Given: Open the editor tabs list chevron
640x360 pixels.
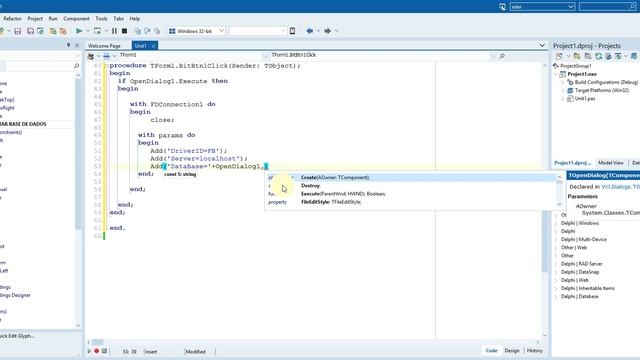Looking at the screenshot, I should (542, 45).
